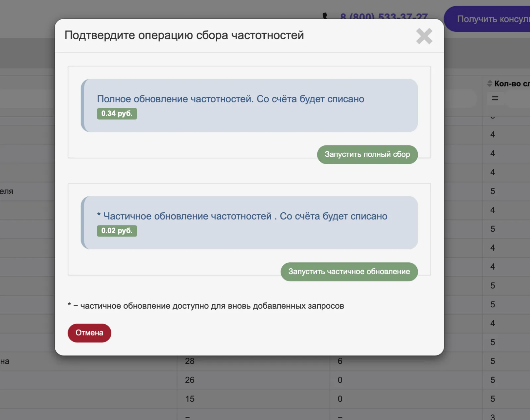Screen dimensions: 530x420
Task: Cancel the operation with the "Отмена" button
Action: (x=89, y=333)
